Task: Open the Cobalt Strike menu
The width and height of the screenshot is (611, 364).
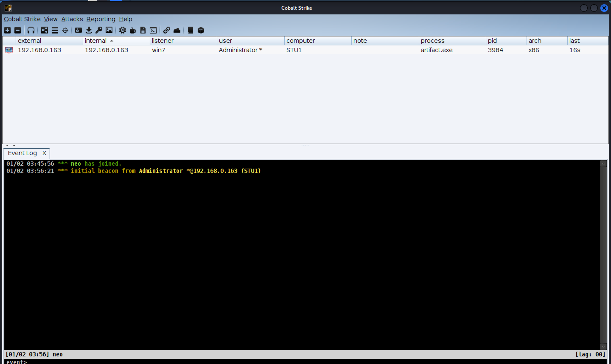Action: point(22,19)
